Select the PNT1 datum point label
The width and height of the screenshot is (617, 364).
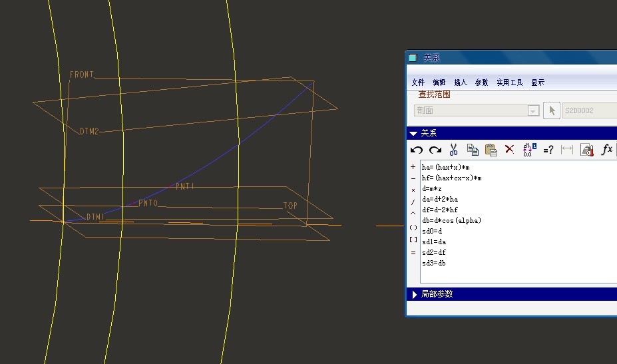pos(185,186)
